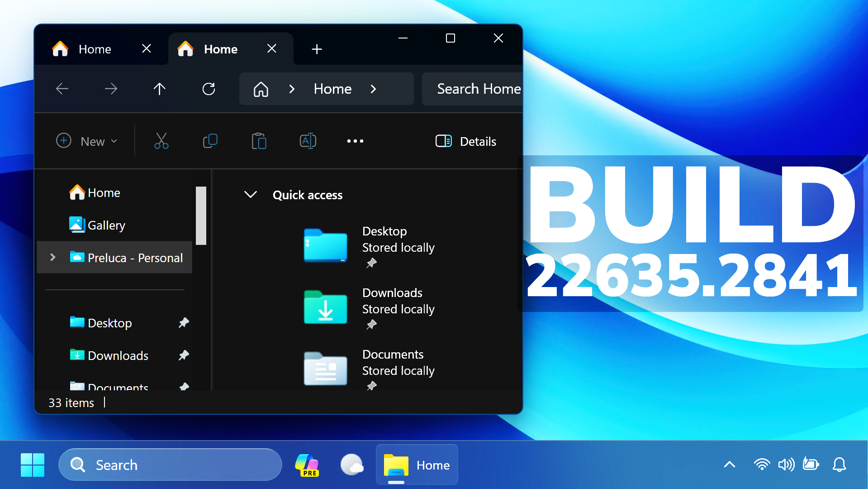868x489 pixels.
Task: Switch to the second Home tab
Action: point(220,48)
